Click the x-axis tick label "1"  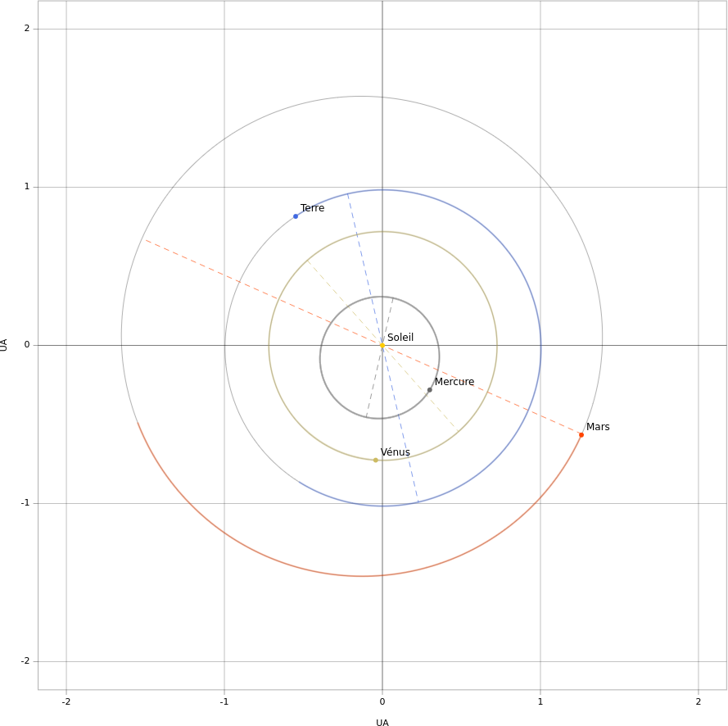540,701
